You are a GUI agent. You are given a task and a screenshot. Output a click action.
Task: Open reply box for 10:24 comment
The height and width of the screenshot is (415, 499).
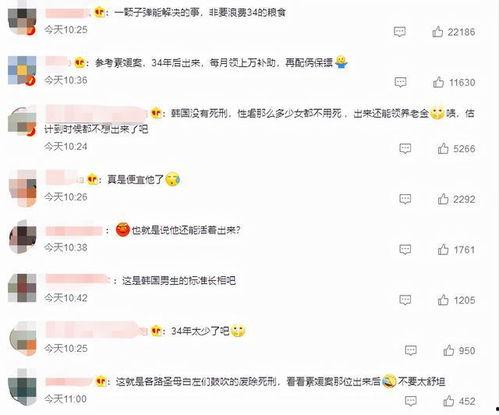tap(405, 148)
